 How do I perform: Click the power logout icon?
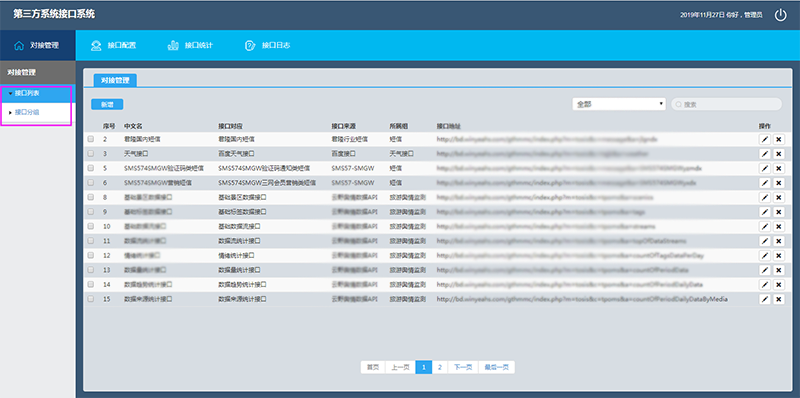coord(781,15)
